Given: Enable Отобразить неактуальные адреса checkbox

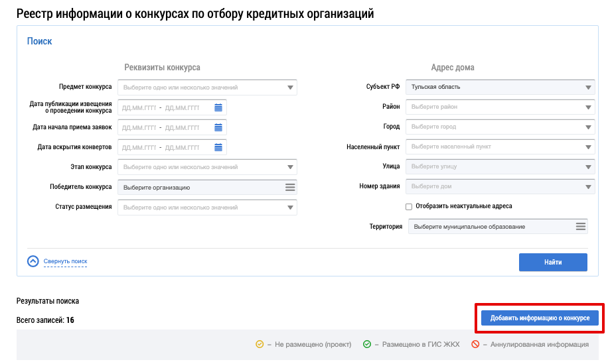Looking at the screenshot, I should (x=409, y=206).
